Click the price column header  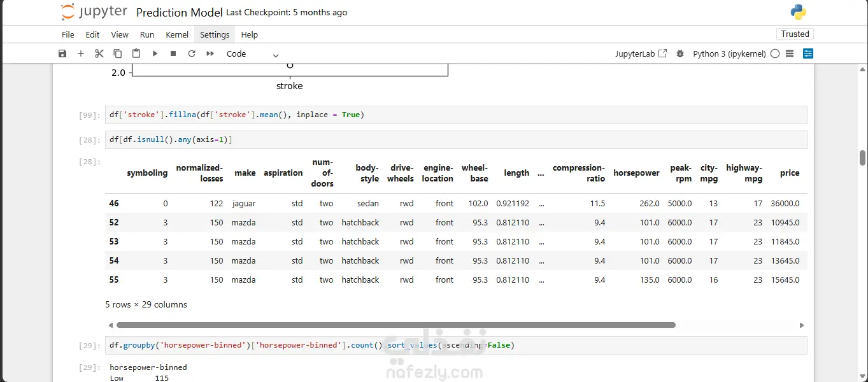pos(790,173)
